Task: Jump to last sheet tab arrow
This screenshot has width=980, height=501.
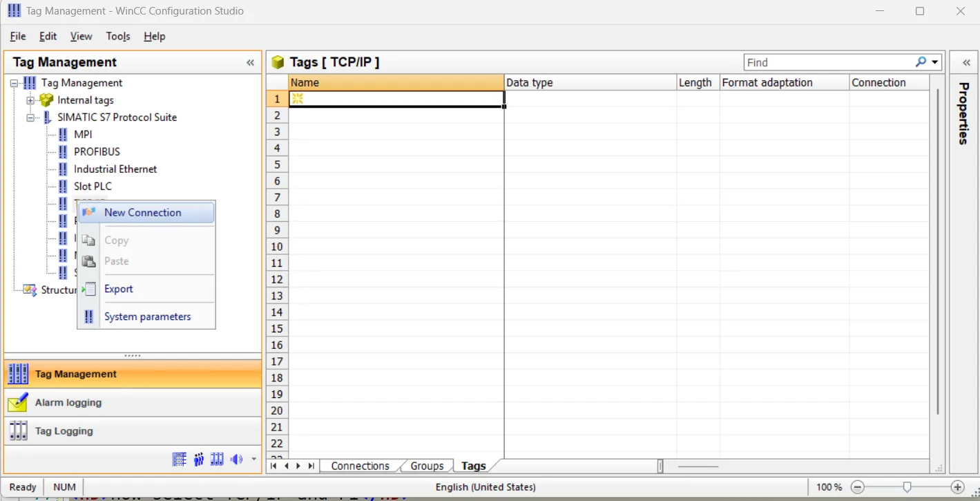Action: click(x=311, y=466)
